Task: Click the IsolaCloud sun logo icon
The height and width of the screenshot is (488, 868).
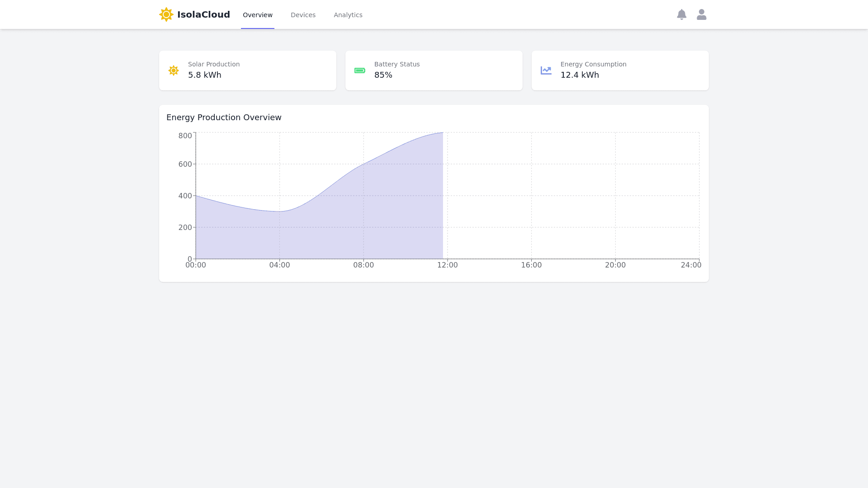Action: click(x=166, y=14)
